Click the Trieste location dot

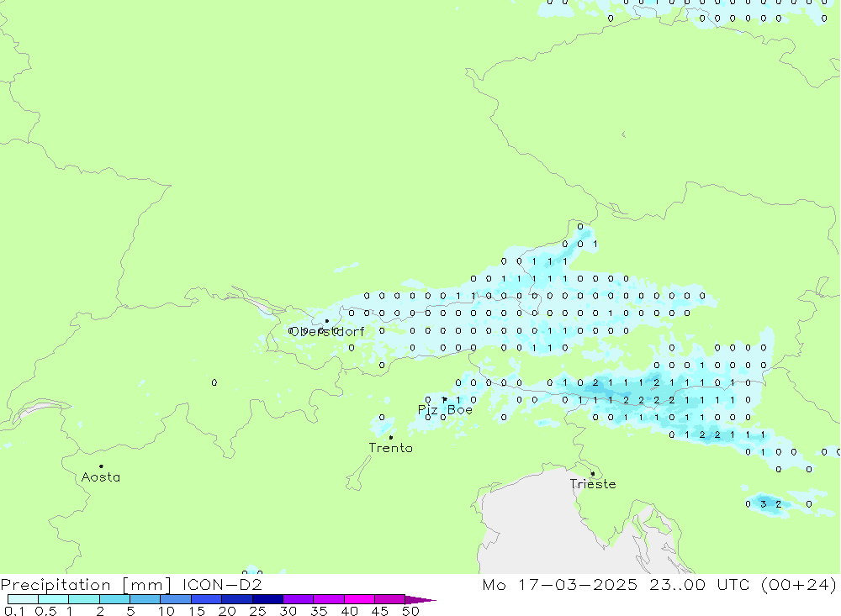pos(593,473)
